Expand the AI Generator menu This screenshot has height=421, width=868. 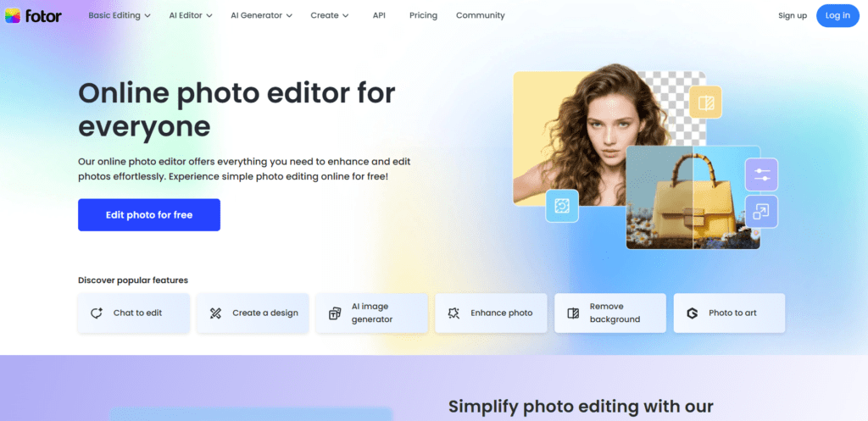(261, 15)
